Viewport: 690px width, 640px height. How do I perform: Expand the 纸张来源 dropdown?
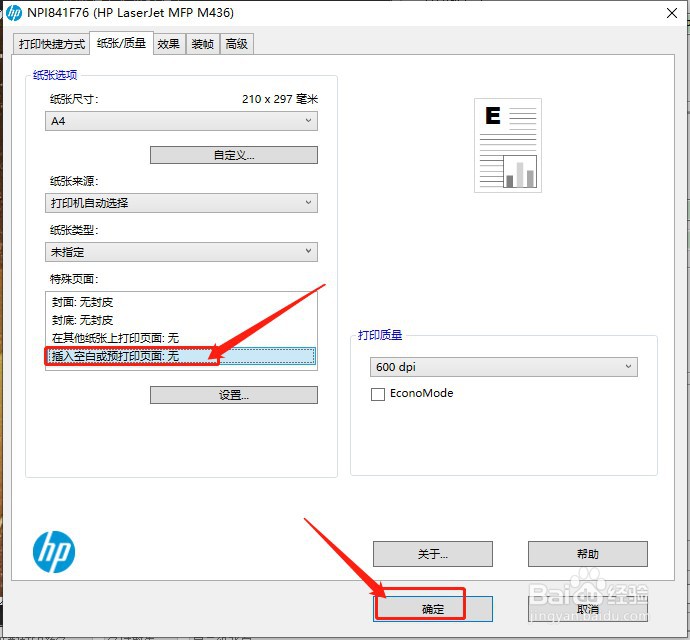point(181,203)
